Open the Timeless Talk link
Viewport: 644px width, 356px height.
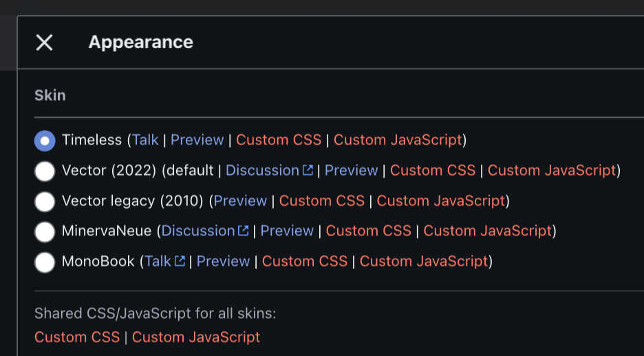coord(145,140)
